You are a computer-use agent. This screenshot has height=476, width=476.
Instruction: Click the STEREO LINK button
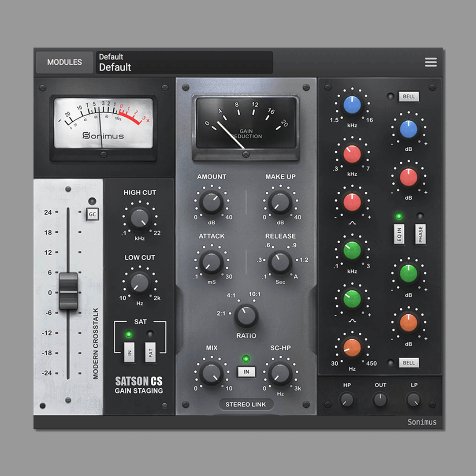(246, 405)
